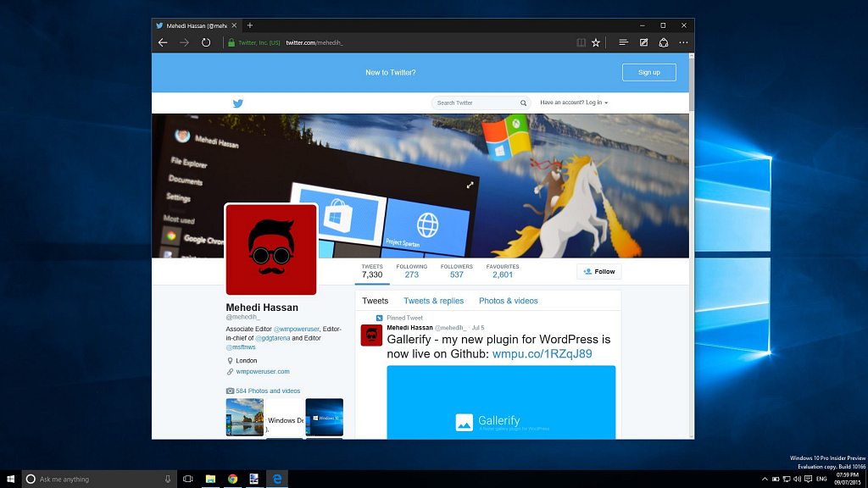868x488 pixels.
Task: Open the Jul 5 tweet timestamp
Action: 478,328
